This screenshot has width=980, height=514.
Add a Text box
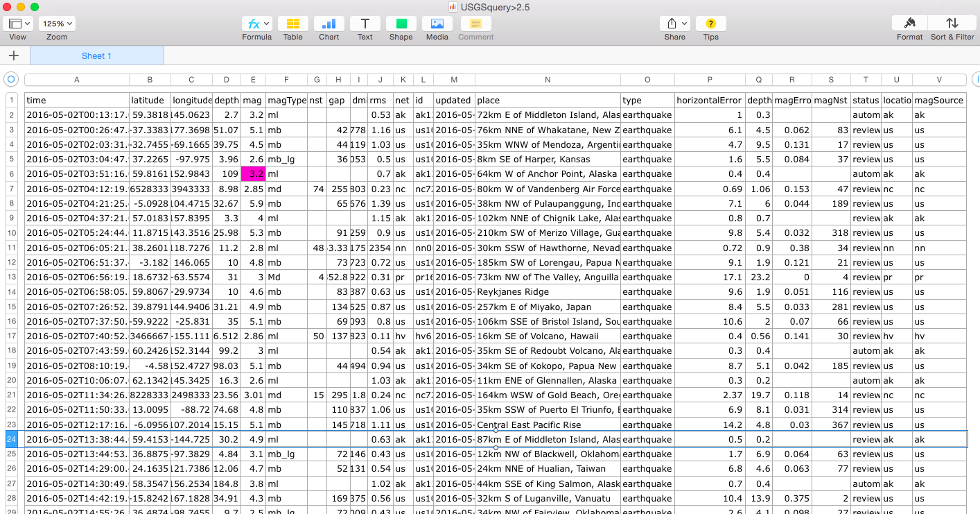[365, 24]
